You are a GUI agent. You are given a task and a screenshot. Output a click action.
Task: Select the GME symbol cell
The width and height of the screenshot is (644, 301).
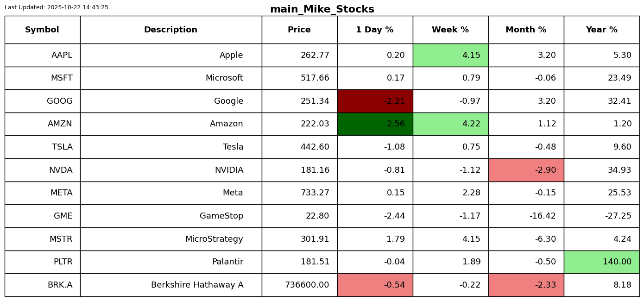[42, 216]
